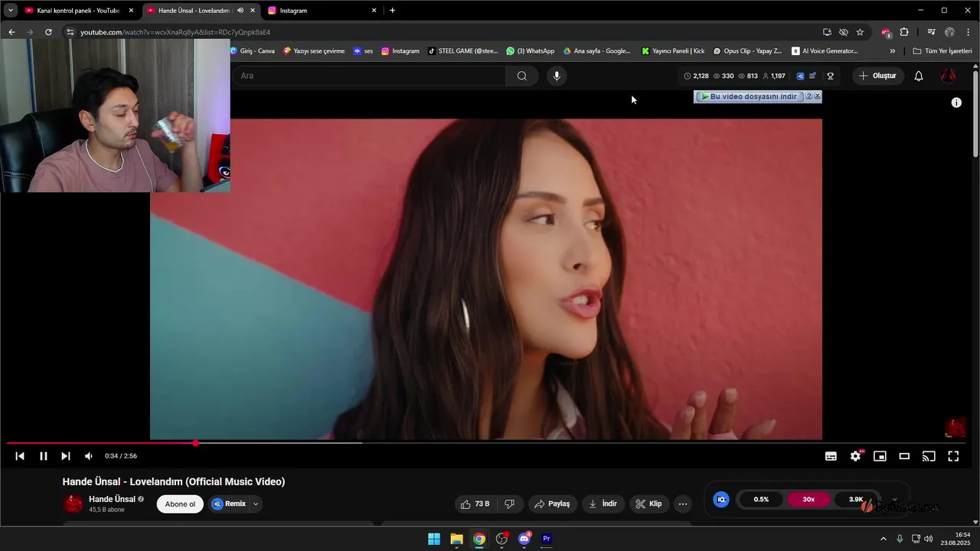The width and height of the screenshot is (980, 551).
Task: Open Adobe Premiere Pro from taskbar
Action: 547,539
